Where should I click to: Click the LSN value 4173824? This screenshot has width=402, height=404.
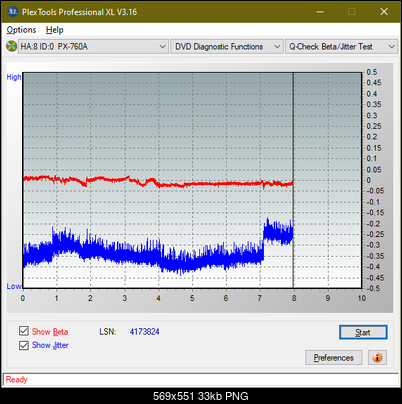tap(145, 332)
